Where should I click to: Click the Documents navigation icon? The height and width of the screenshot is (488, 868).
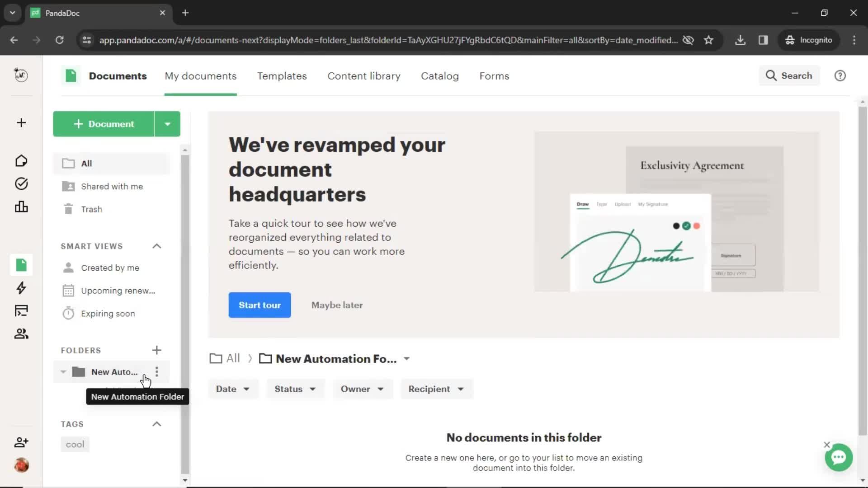tap(21, 264)
